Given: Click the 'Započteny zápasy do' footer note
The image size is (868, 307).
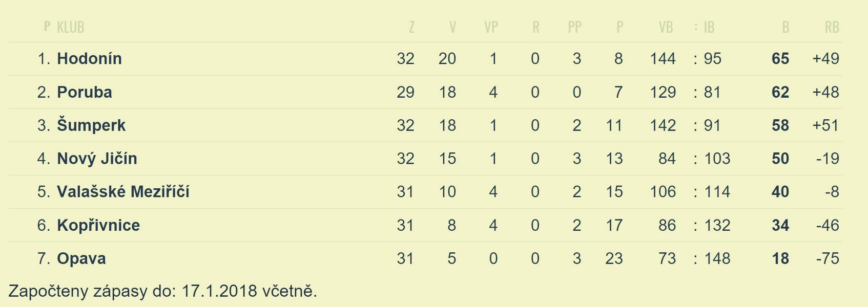Looking at the screenshot, I should click(x=163, y=291).
